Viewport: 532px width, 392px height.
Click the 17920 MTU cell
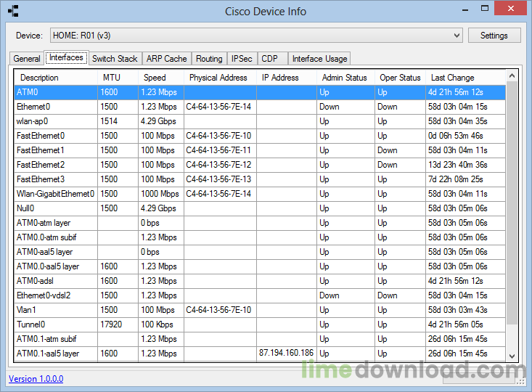[118, 324]
